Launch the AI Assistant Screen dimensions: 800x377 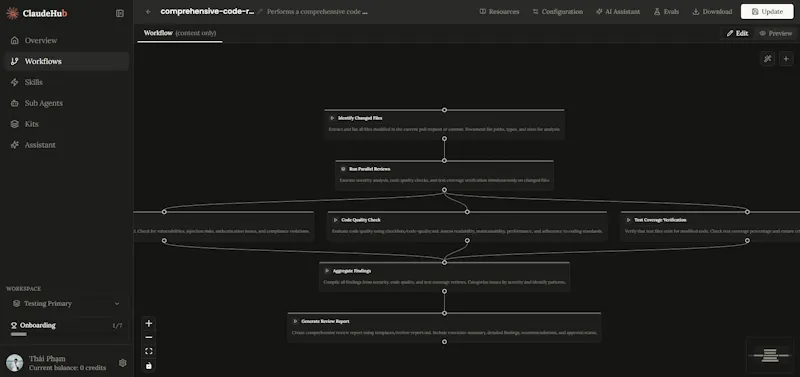click(x=618, y=12)
